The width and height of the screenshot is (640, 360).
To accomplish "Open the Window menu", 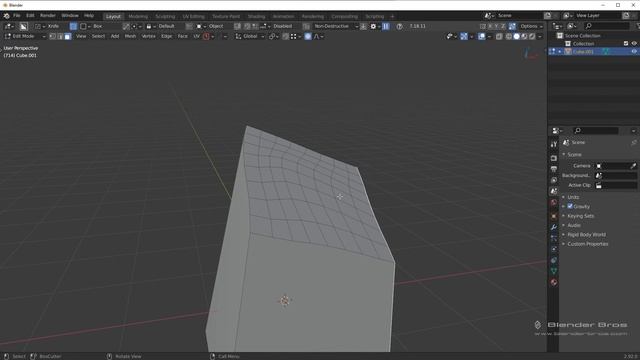I will (70, 16).
